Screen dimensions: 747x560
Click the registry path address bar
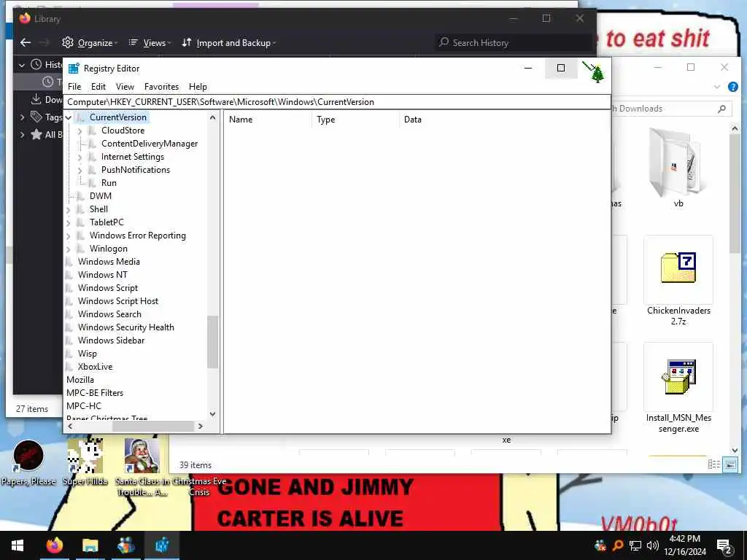pyautogui.click(x=337, y=102)
